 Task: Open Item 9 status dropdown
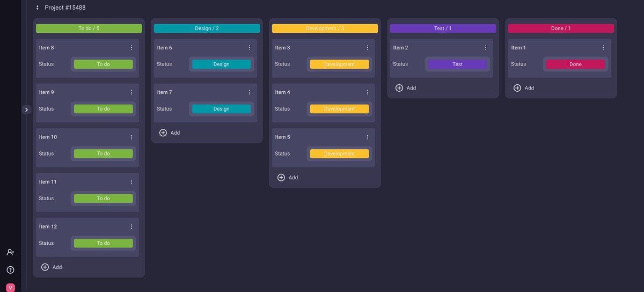[x=103, y=109]
